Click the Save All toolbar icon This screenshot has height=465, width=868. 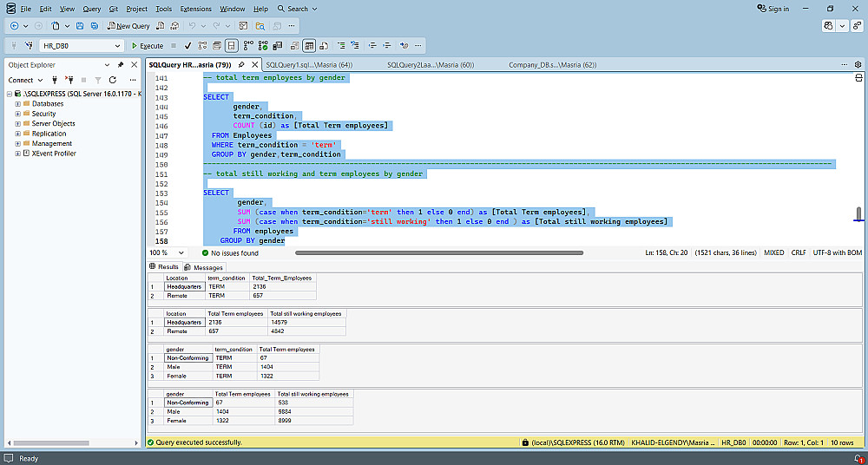(x=94, y=26)
